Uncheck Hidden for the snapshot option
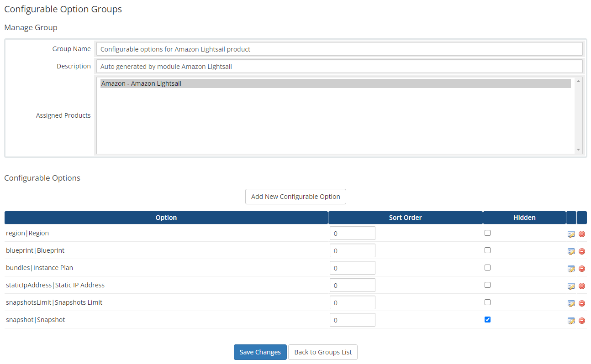Image resolution: width=591 pixels, height=364 pixels. point(487,319)
